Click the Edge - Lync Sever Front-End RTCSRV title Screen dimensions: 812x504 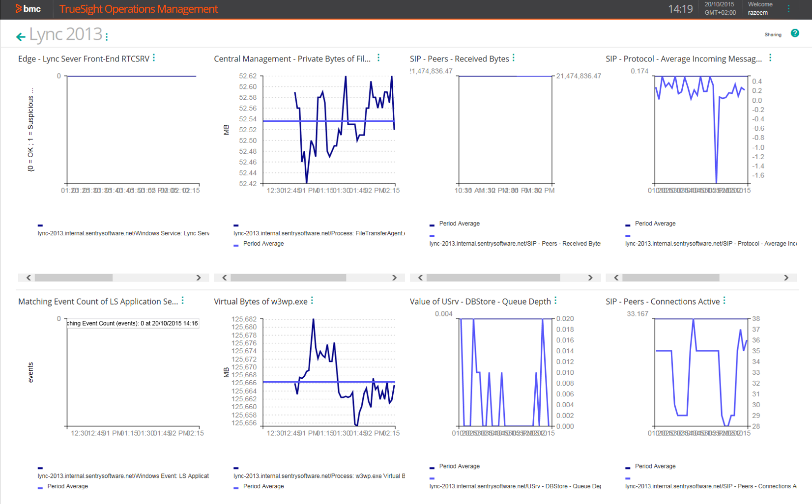click(84, 59)
